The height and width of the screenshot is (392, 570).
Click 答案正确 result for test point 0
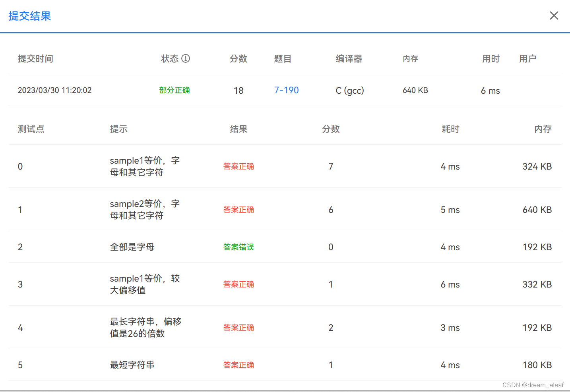pos(238,166)
